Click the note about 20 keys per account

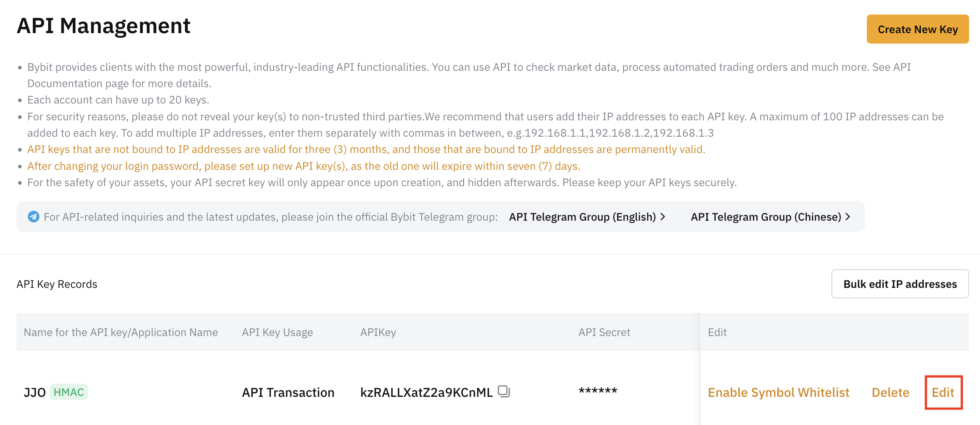(x=118, y=99)
